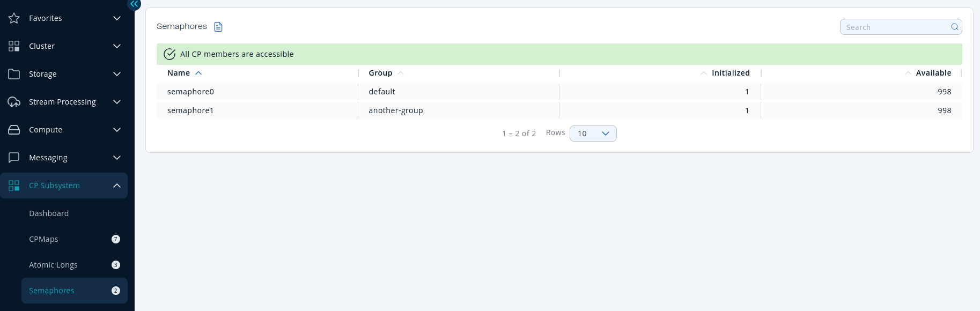
Task: Open the CP Subsystem Dashboard
Action: tap(49, 213)
